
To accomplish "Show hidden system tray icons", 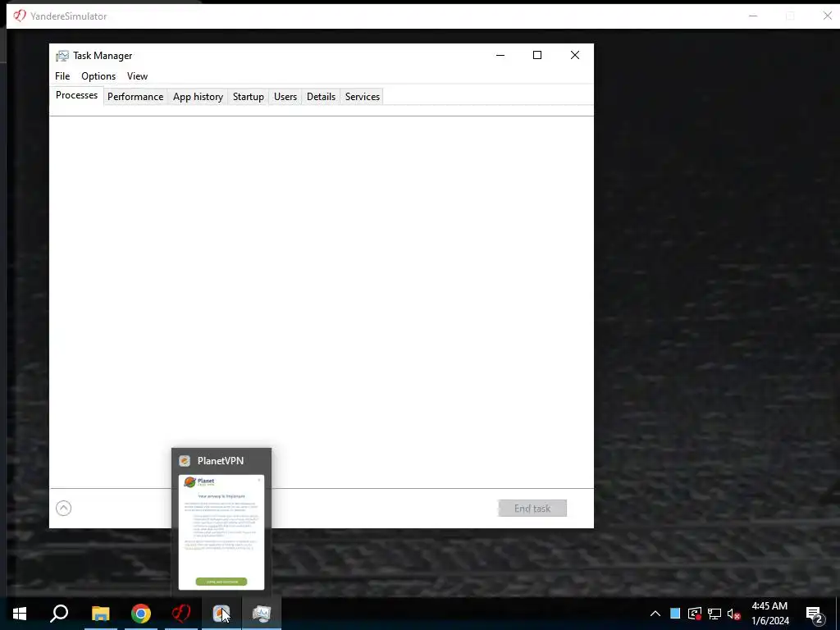I will [x=655, y=614].
